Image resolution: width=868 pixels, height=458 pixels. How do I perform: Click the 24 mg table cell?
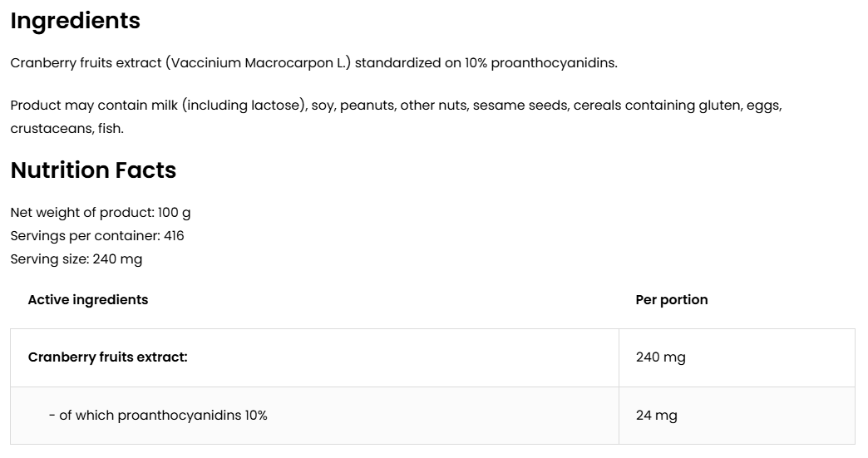pos(657,416)
